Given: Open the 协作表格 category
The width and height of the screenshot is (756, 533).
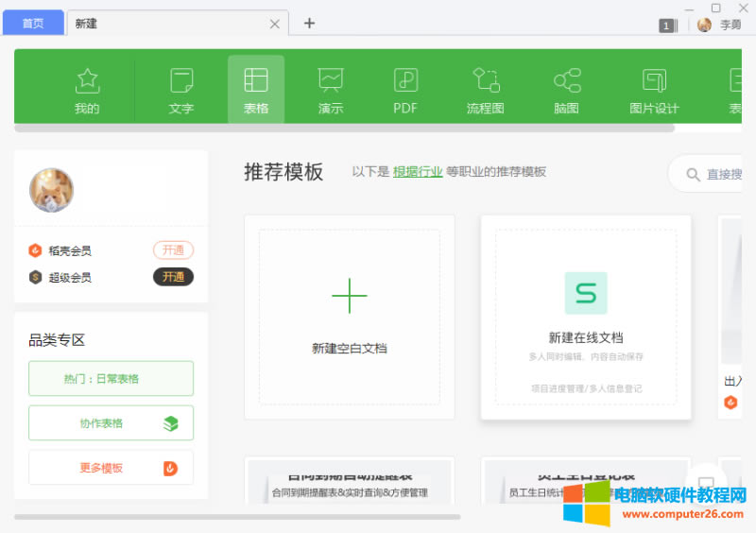Looking at the screenshot, I should [111, 423].
